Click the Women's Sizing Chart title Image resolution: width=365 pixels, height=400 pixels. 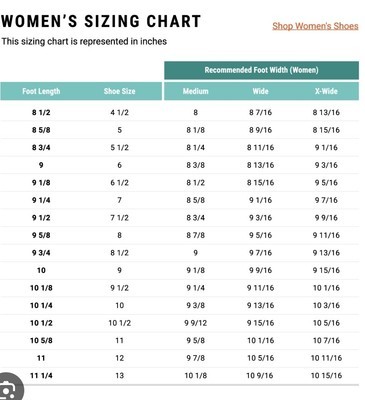point(101,21)
